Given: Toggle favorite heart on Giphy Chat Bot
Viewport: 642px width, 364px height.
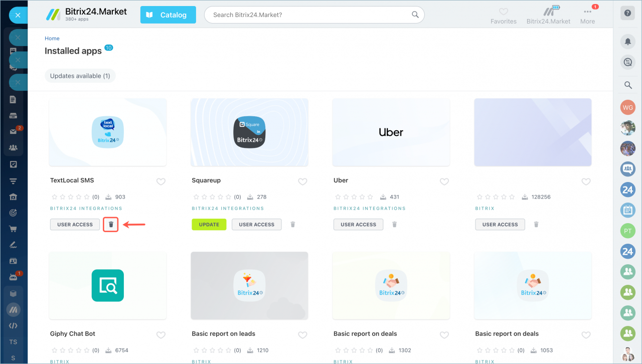Looking at the screenshot, I should tap(161, 335).
